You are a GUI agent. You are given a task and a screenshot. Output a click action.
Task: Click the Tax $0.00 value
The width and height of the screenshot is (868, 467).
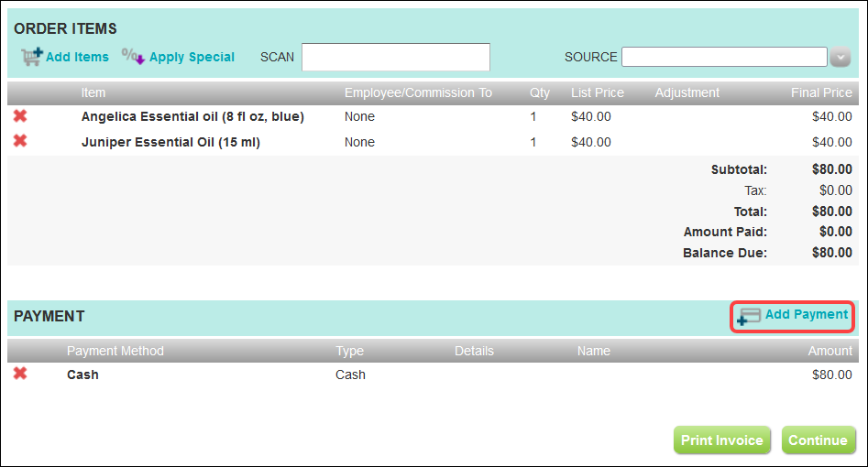click(835, 190)
